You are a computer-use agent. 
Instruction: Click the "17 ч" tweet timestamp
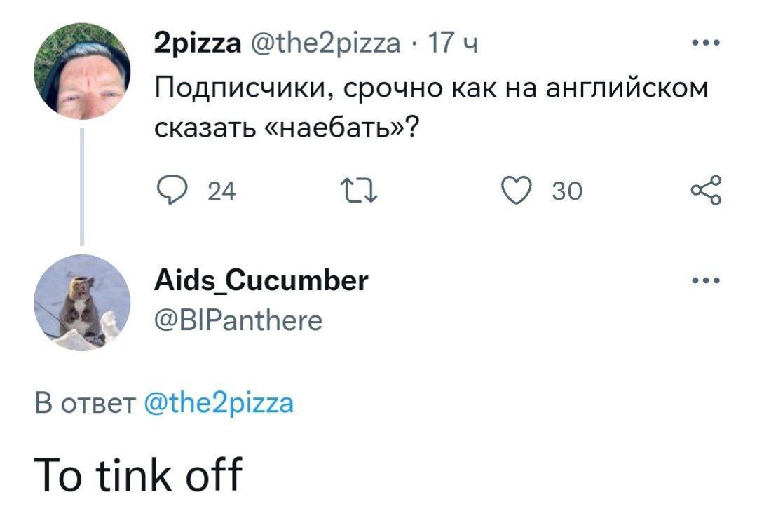click(x=453, y=46)
